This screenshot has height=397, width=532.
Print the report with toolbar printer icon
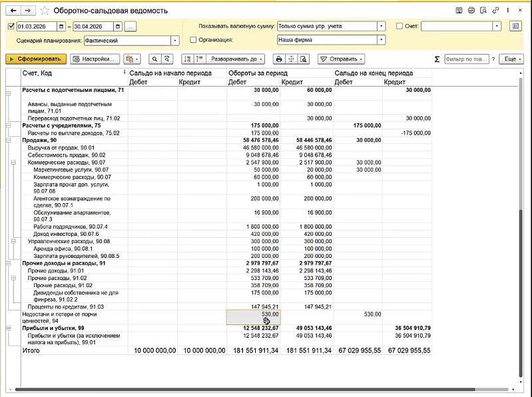tap(279, 59)
